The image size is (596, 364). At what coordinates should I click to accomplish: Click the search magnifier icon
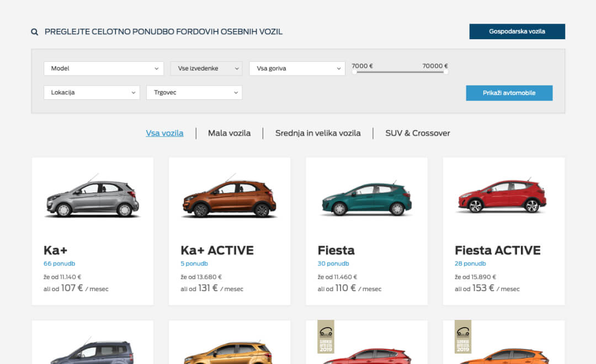[35, 32]
